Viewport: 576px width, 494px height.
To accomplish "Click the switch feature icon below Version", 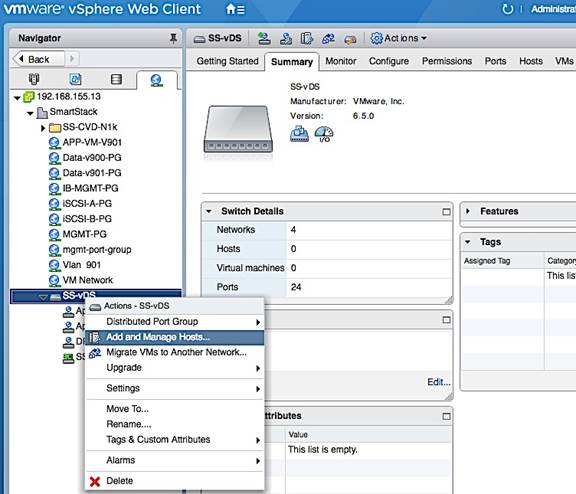I will [x=299, y=134].
